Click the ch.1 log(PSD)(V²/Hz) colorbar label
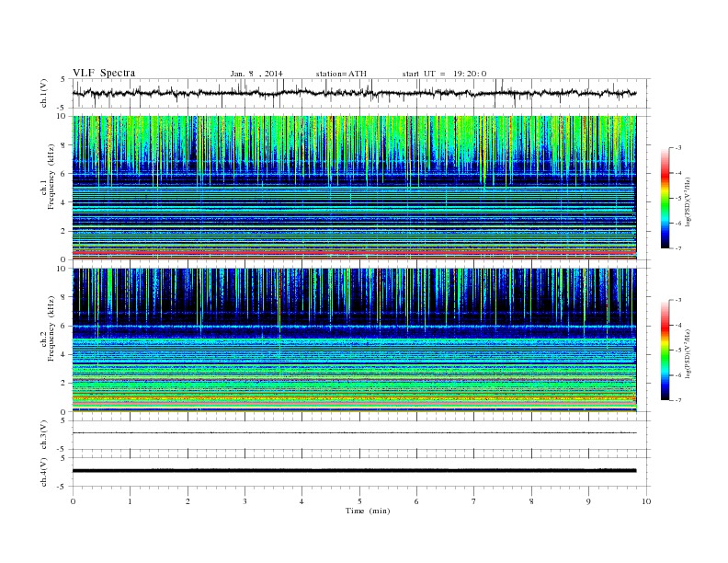This screenshot has height=563, width=728. click(x=688, y=201)
